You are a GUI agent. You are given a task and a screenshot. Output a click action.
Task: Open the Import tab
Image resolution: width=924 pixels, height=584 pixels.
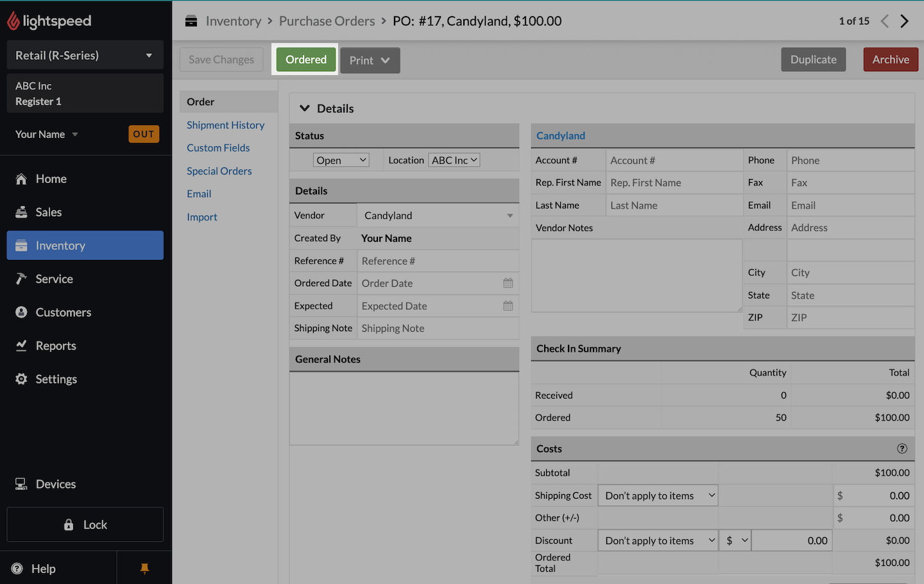tap(202, 217)
